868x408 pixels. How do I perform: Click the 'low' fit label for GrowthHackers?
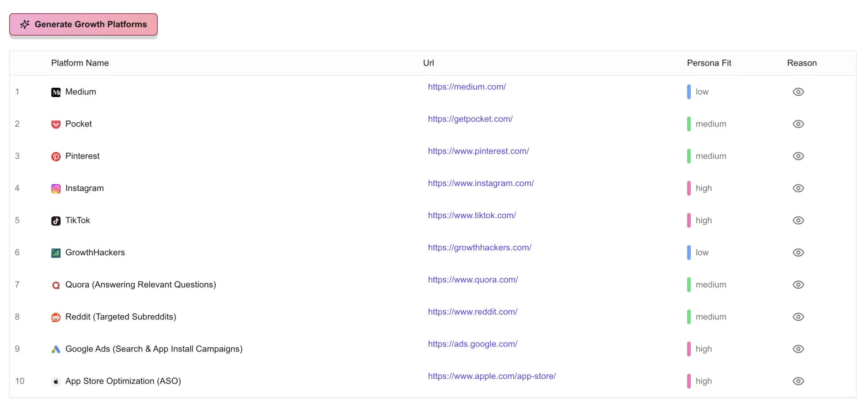[702, 252]
